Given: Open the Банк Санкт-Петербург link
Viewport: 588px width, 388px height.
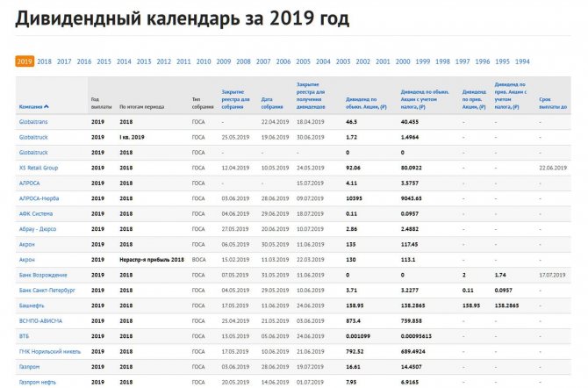Looking at the screenshot, I should pos(47,291).
